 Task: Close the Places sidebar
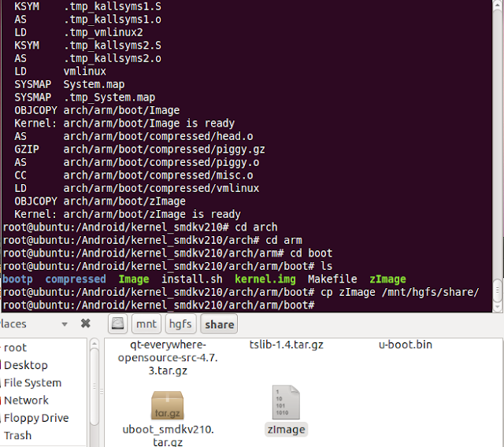(86, 323)
